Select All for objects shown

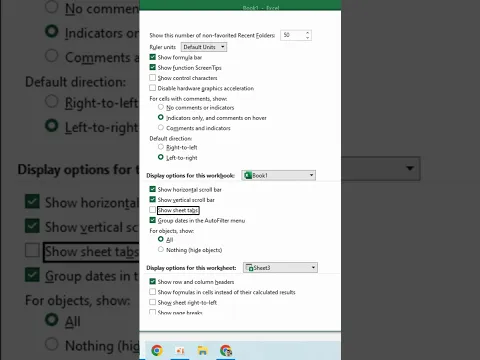tap(161, 239)
